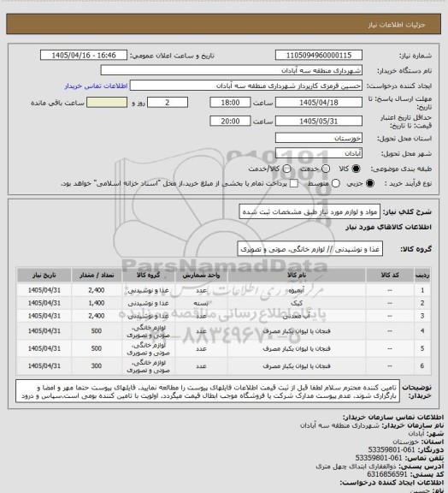The width and height of the screenshot is (448, 493).
Task: Click the کیک item name in row 2
Action: click(x=297, y=303)
